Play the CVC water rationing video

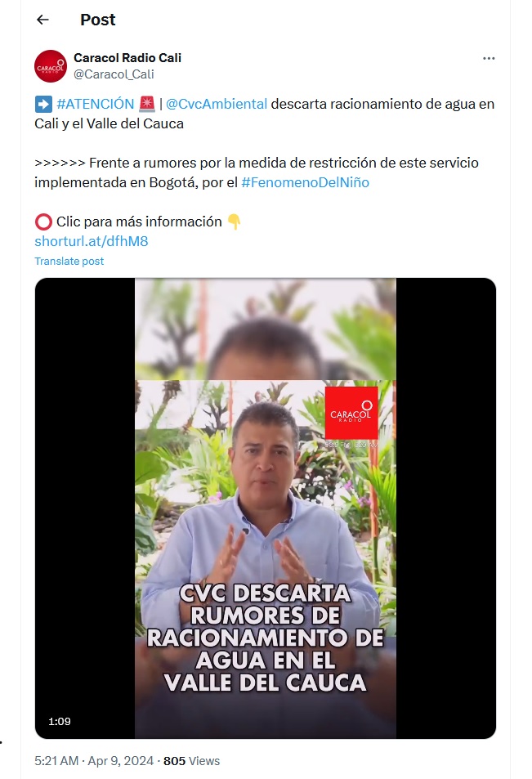coord(266,508)
